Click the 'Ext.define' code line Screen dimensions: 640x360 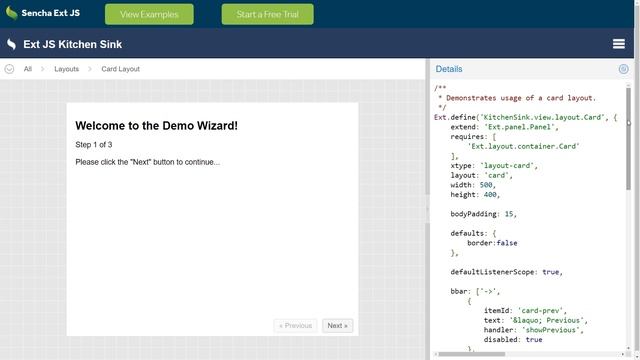tap(526, 118)
